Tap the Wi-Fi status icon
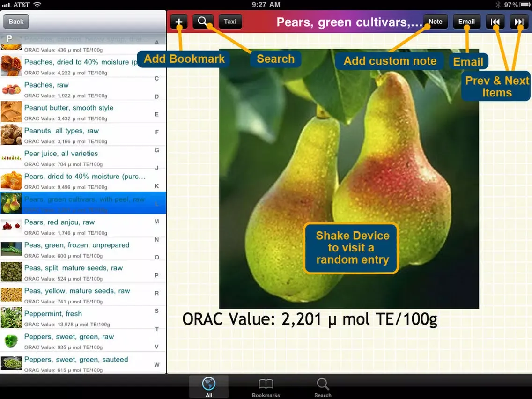The width and height of the screenshot is (532, 399). 37,4
